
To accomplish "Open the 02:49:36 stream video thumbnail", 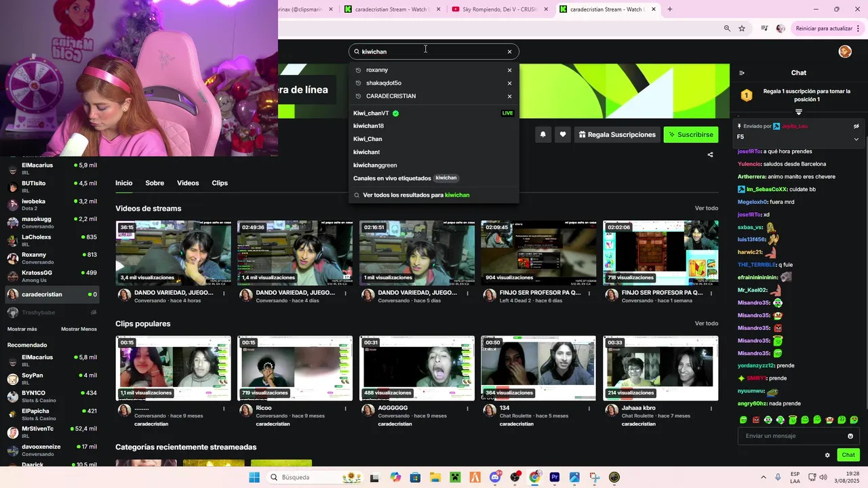I will 295,253.
